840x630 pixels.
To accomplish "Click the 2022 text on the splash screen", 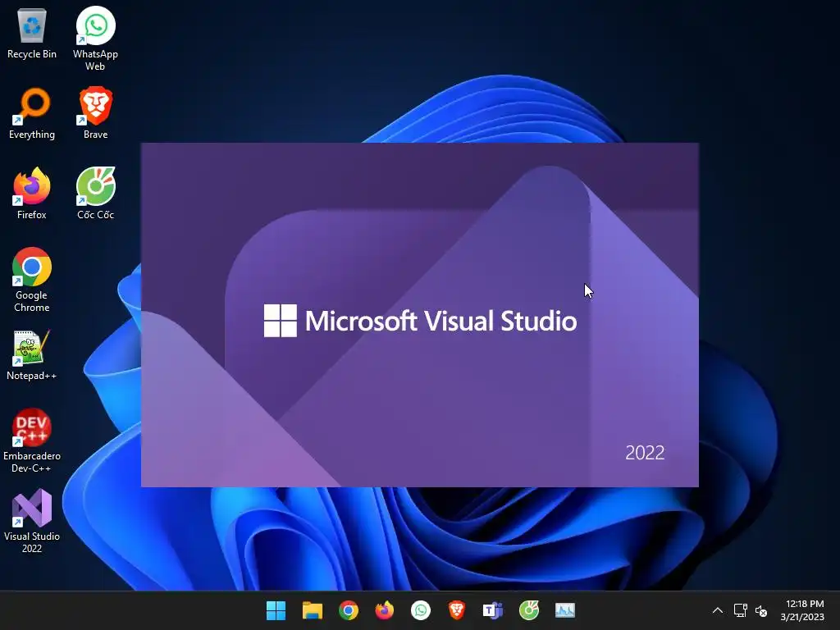I will [x=645, y=453].
